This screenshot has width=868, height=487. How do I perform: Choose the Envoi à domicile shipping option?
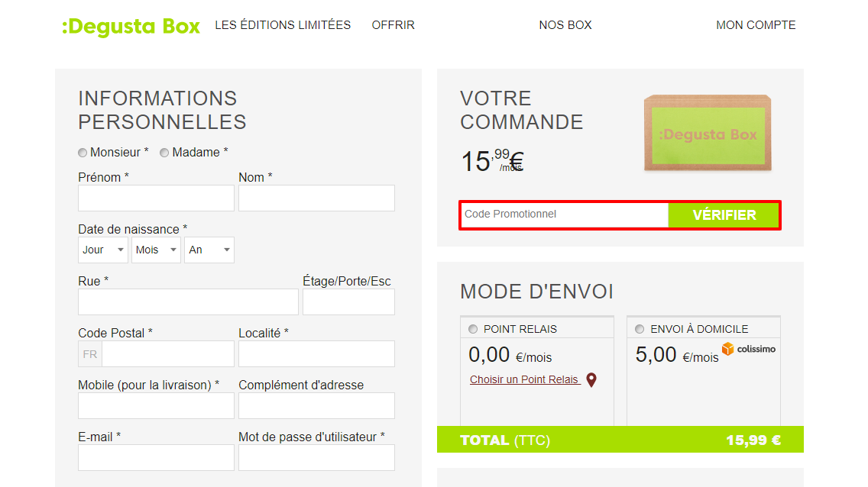pyautogui.click(x=640, y=329)
